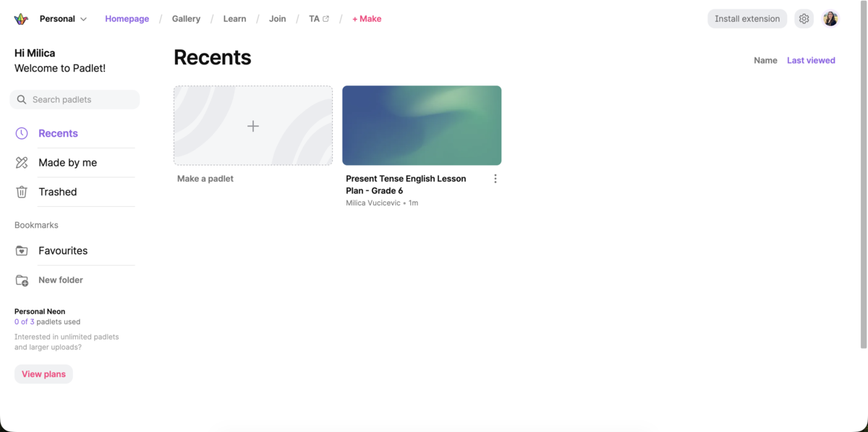Toggle sorting to Last viewed
This screenshot has height=432, width=868.
(811, 60)
